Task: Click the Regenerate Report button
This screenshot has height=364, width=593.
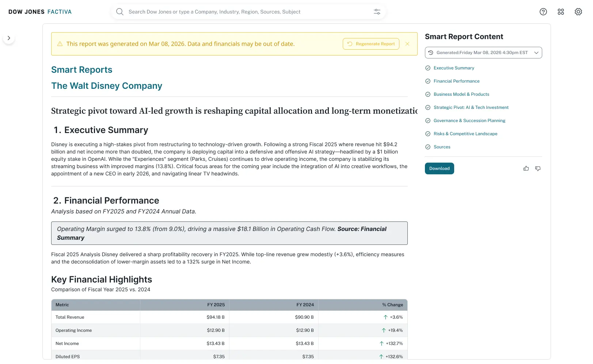Action: pos(371,44)
